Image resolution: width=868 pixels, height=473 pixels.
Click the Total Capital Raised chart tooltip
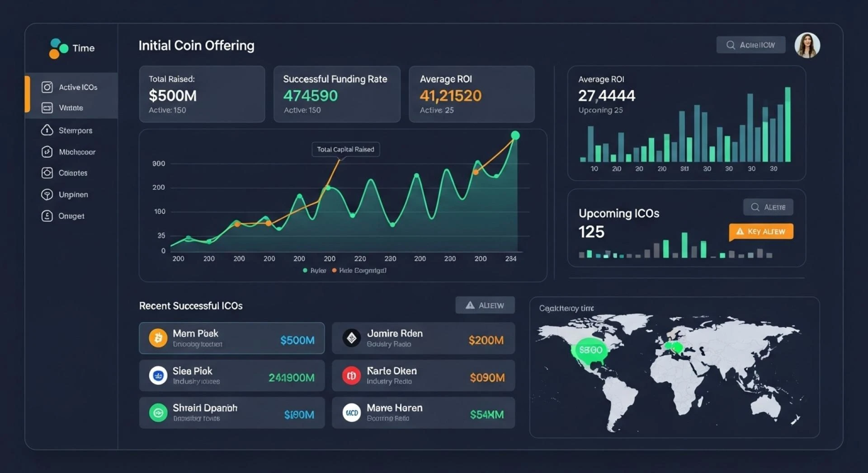pyautogui.click(x=345, y=150)
